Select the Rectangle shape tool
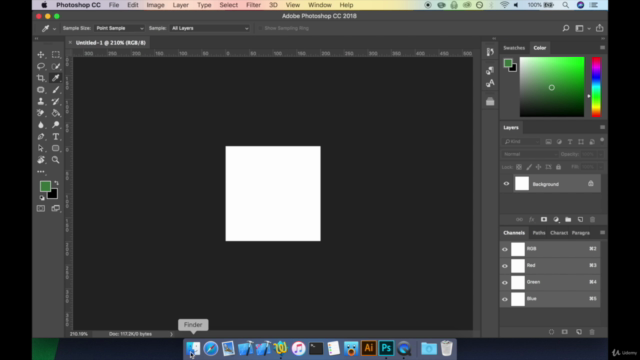This screenshot has width=640, height=360. [x=56, y=148]
